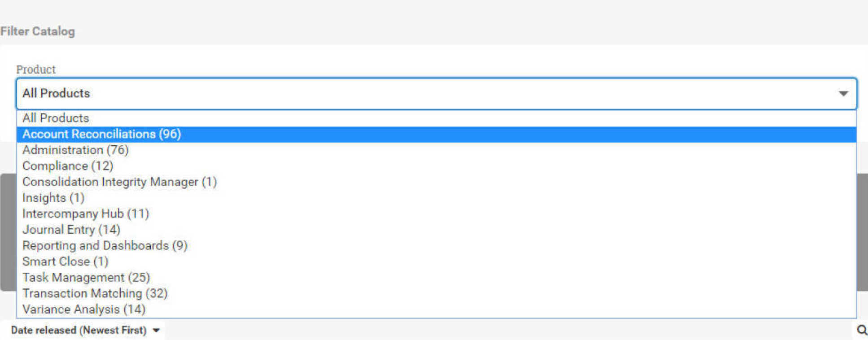Click the small sort caret beside Newest First
The width and height of the screenshot is (868, 340).
point(156,331)
